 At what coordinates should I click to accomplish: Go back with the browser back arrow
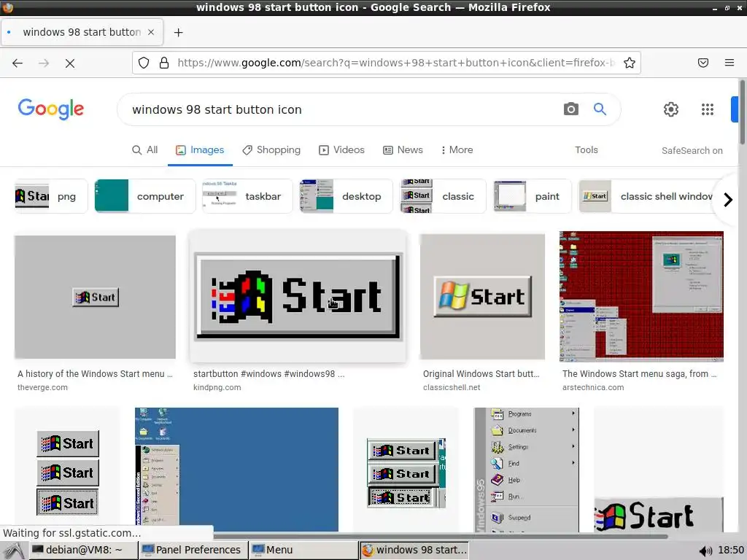[x=18, y=63]
